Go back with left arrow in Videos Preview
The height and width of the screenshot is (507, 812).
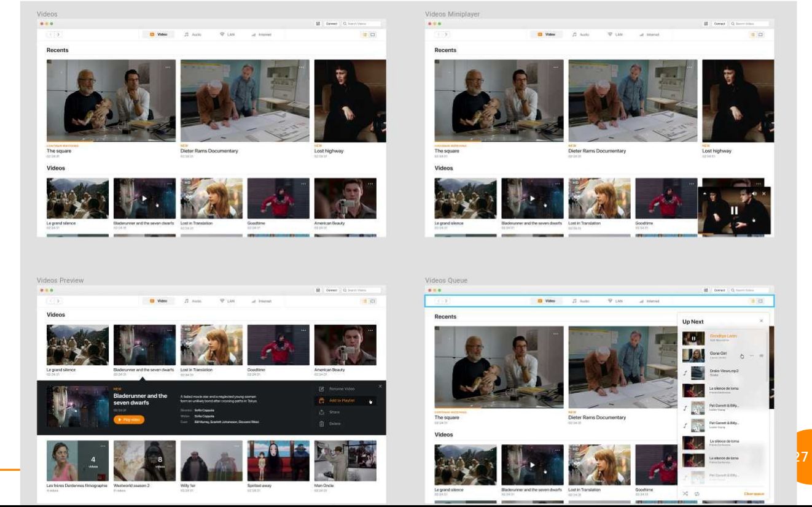52,301
